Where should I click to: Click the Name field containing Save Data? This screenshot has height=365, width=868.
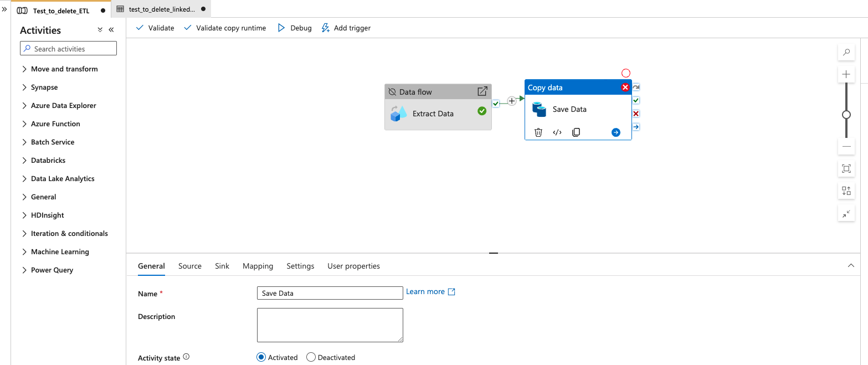[330, 293]
